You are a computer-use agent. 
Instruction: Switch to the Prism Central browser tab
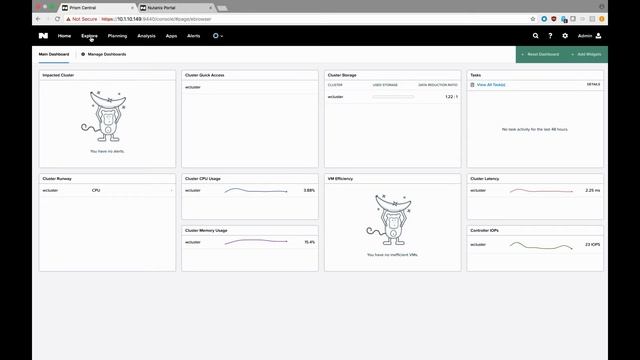click(x=98, y=8)
